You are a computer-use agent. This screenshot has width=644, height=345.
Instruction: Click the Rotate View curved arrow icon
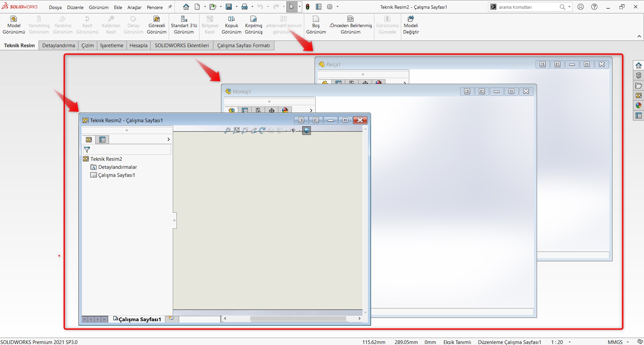coord(262,130)
